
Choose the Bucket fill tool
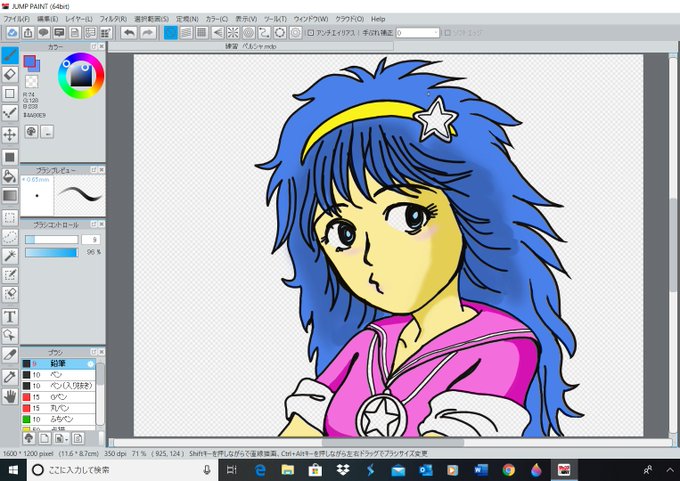pyautogui.click(x=10, y=176)
